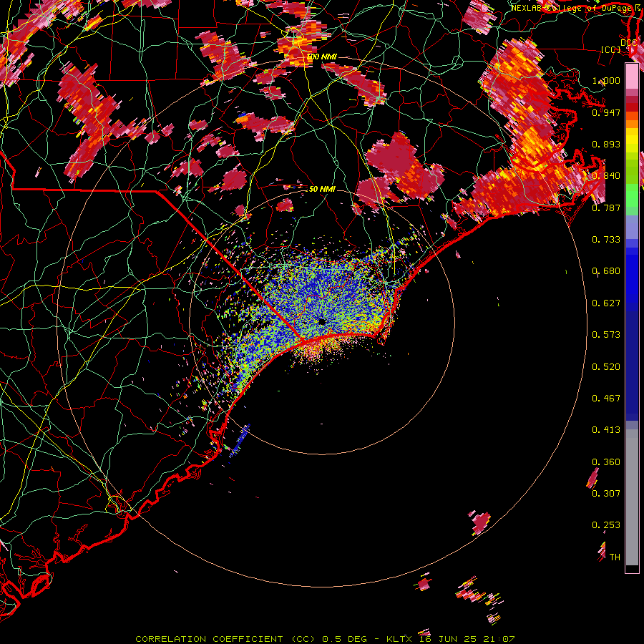
Task: Click the 0.947 scale value
Action: 606,112
